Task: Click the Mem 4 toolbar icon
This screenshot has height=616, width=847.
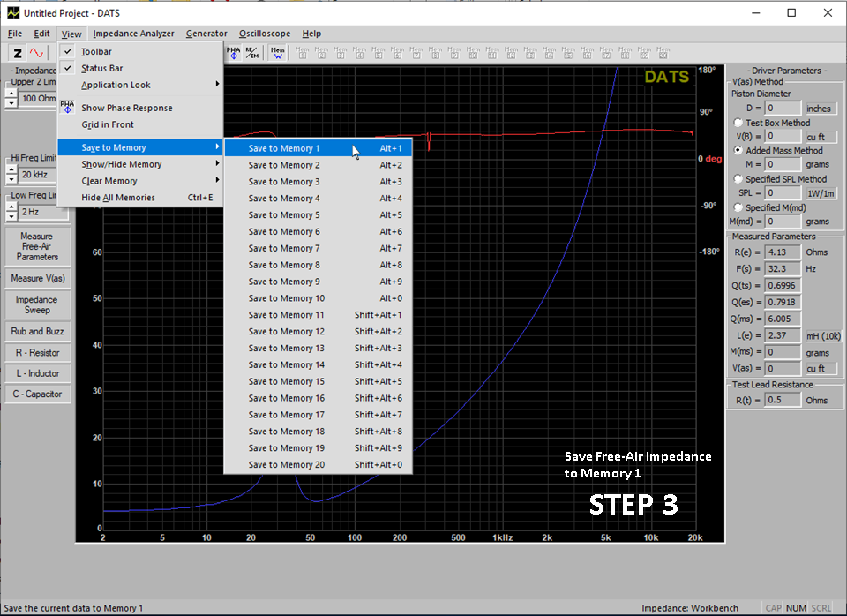Action: (359, 53)
